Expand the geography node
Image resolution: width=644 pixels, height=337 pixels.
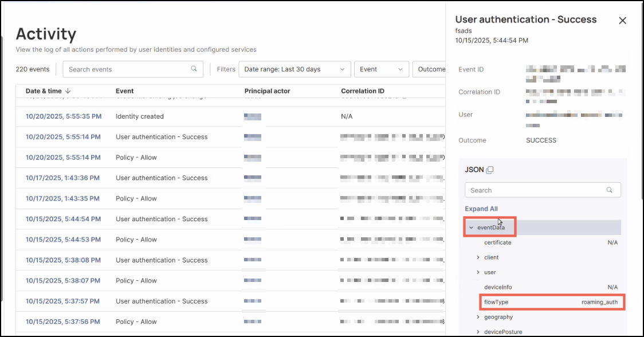tap(478, 317)
